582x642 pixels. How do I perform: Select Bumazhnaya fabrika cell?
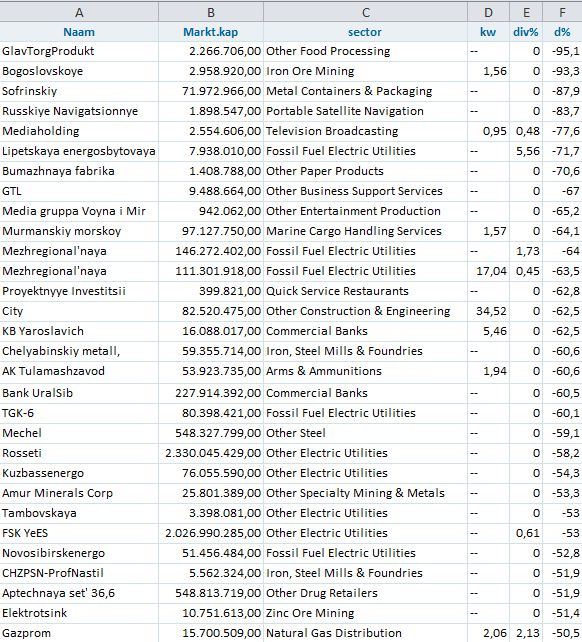(x=79, y=171)
